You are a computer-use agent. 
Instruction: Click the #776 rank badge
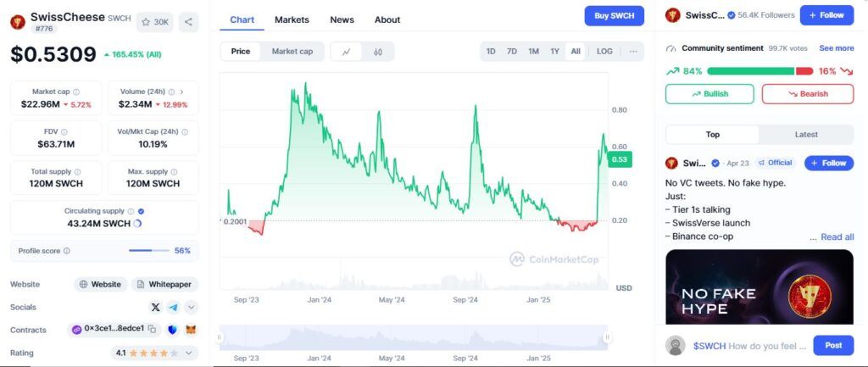click(44, 28)
